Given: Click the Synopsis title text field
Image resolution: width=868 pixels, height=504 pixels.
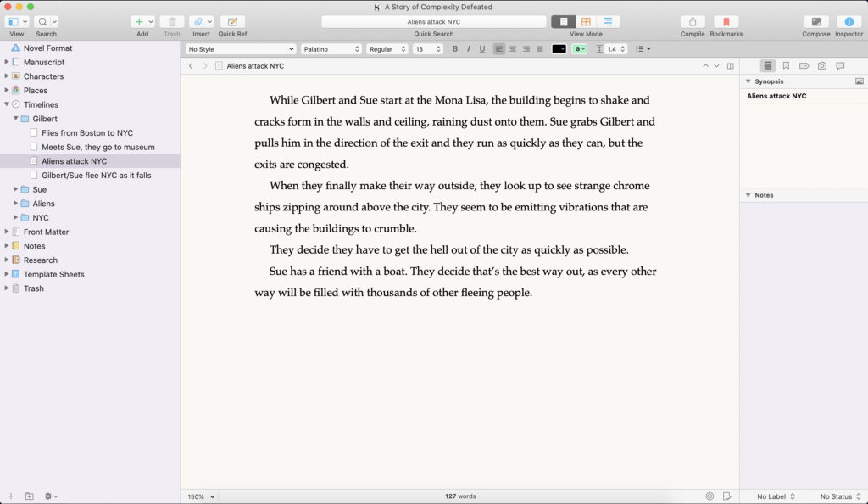Looking at the screenshot, I should click(804, 96).
